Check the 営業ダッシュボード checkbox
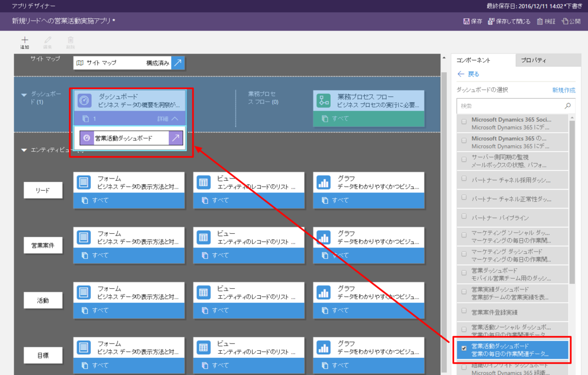This screenshot has width=588, height=375. (x=464, y=273)
